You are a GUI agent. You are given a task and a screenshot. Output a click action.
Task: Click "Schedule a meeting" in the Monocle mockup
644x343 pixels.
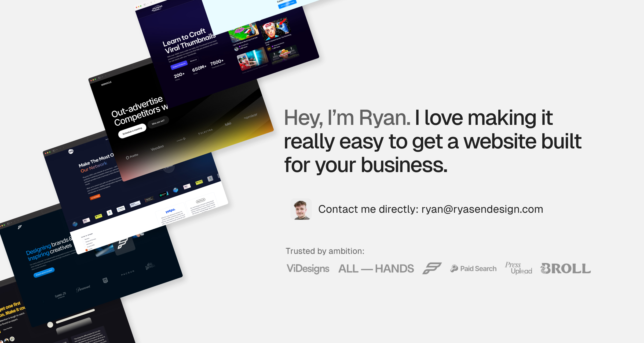click(x=132, y=131)
